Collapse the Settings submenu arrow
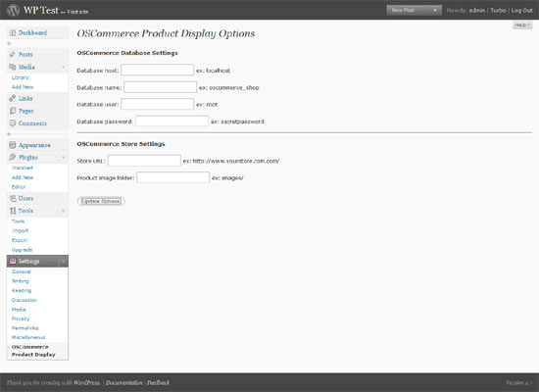This screenshot has width=539, height=392. pos(64,262)
